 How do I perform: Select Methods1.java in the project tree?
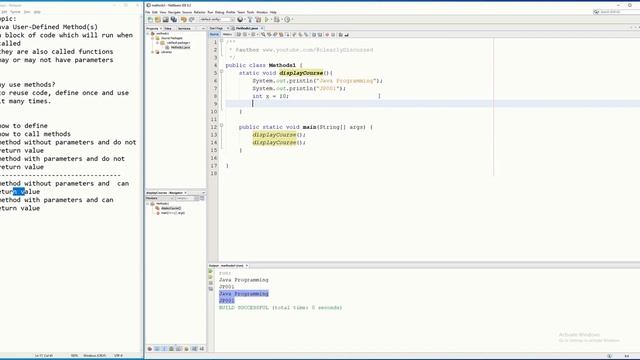(180, 47)
